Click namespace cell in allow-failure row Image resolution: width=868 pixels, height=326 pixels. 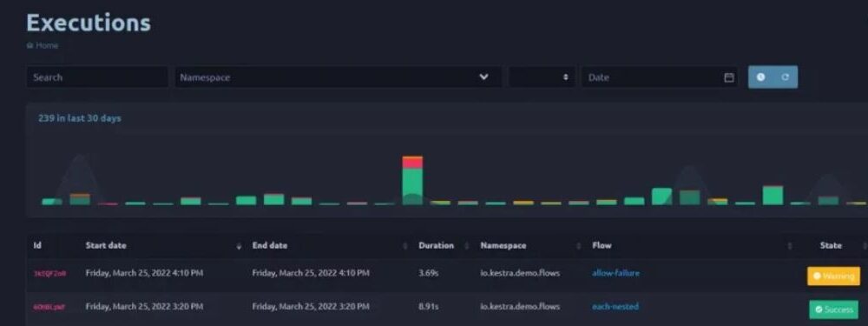520,273
